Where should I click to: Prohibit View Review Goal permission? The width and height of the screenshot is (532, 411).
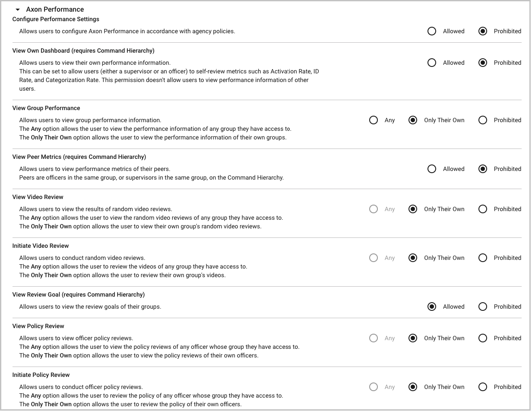[483, 307]
